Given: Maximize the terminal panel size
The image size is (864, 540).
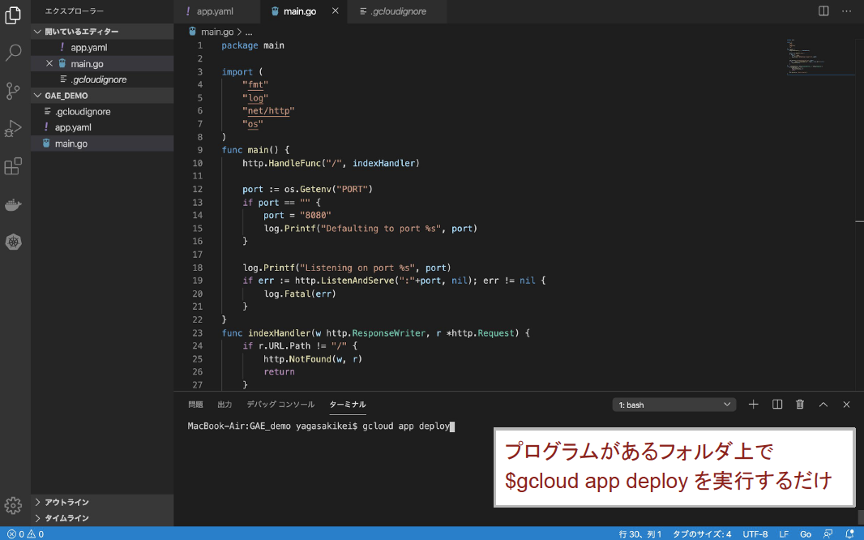Looking at the screenshot, I should [823, 404].
